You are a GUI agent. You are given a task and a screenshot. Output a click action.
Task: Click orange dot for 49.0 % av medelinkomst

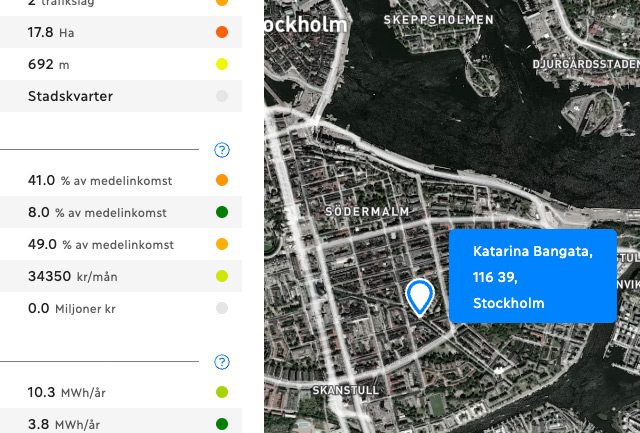(x=222, y=244)
